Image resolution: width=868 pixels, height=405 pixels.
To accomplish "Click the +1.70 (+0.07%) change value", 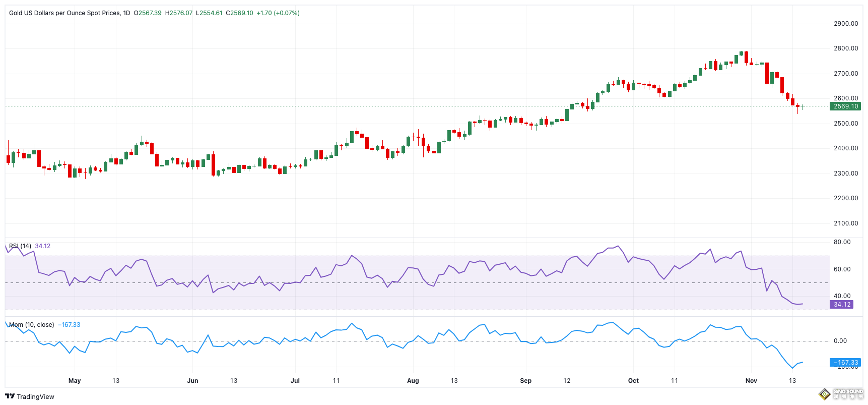I will [278, 13].
